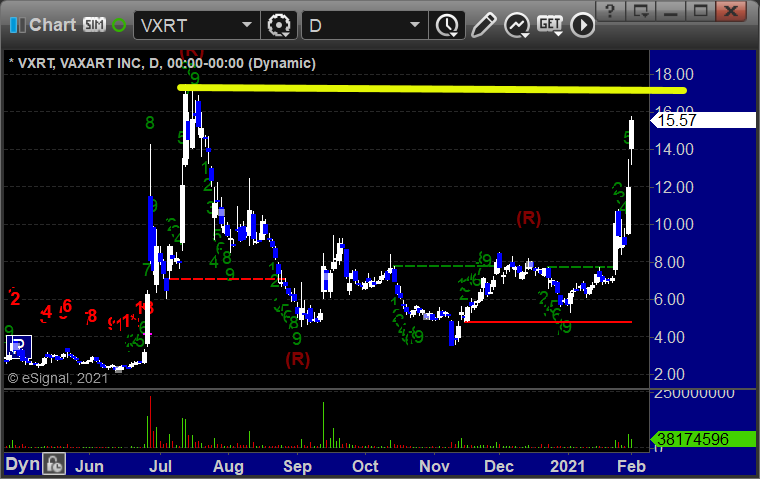The image size is (760, 479).
Task: Select the solid red horizontal line
Action: pos(548,322)
